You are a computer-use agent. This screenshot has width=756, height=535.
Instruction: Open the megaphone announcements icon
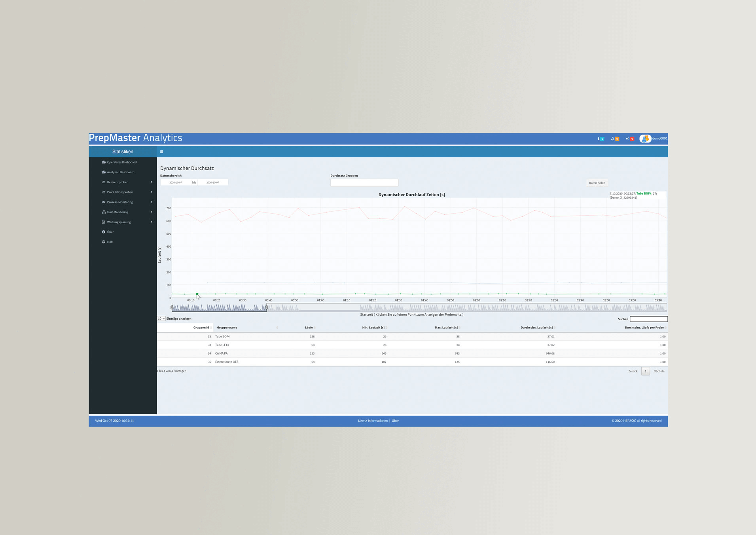pos(630,139)
